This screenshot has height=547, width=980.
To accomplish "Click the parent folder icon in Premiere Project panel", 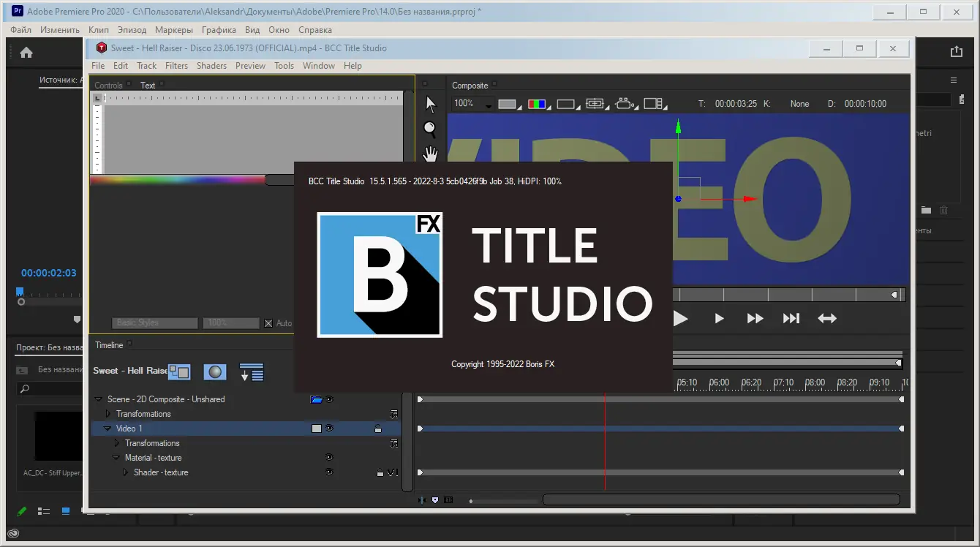I will [x=22, y=370].
